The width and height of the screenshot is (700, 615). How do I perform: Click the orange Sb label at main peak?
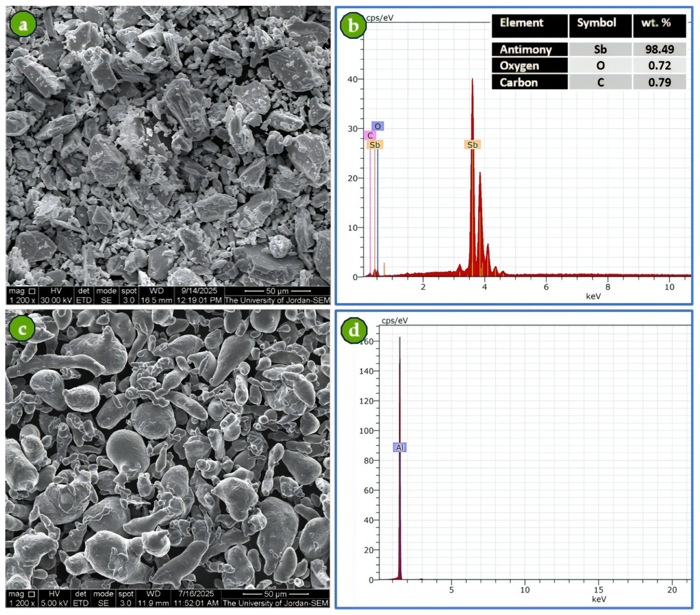click(472, 145)
